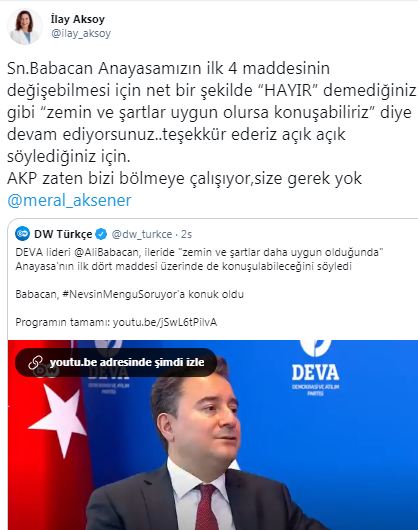Click the blue verified badge
418x530 pixels.
[x=101, y=234]
